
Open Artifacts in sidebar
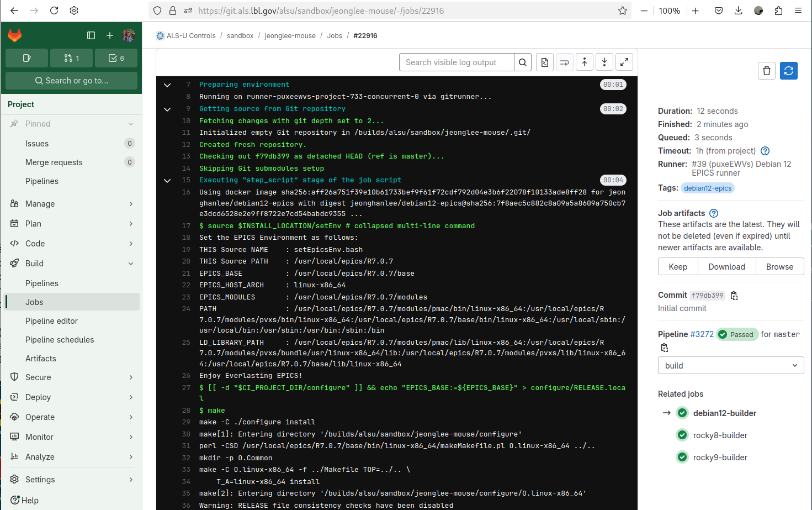pos(72,359)
